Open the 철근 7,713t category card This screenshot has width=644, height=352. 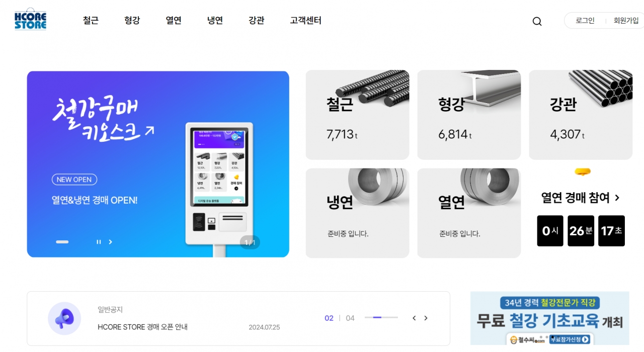[357, 115]
